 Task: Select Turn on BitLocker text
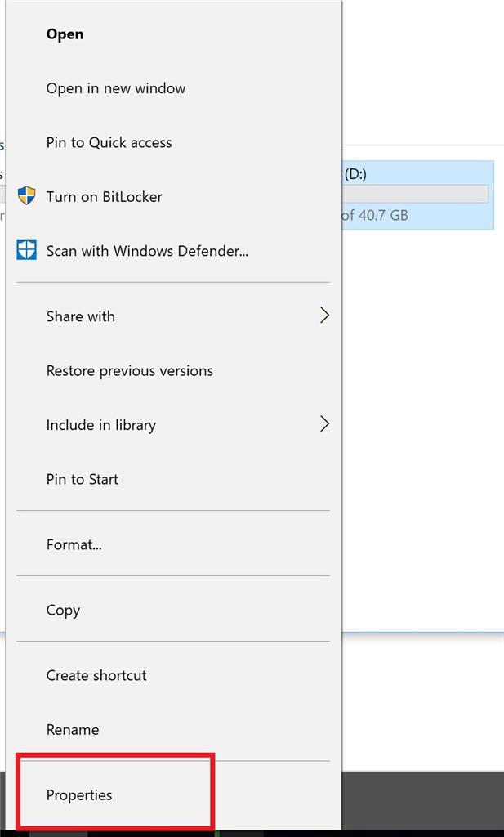click(104, 197)
